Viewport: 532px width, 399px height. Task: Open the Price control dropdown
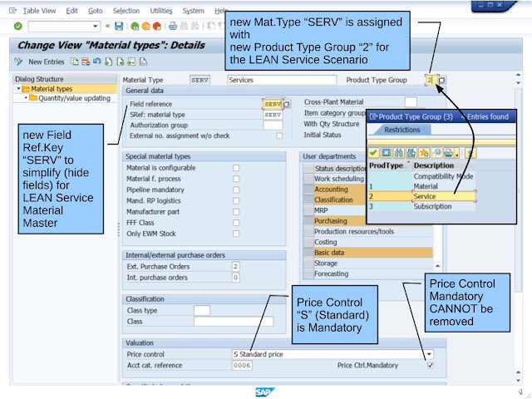pyautogui.click(x=430, y=354)
